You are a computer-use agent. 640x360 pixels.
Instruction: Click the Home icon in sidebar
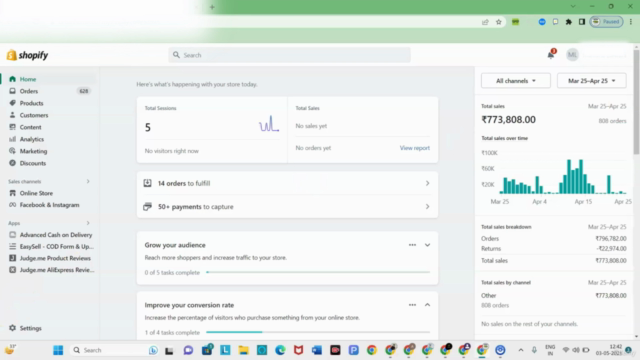click(x=12, y=79)
